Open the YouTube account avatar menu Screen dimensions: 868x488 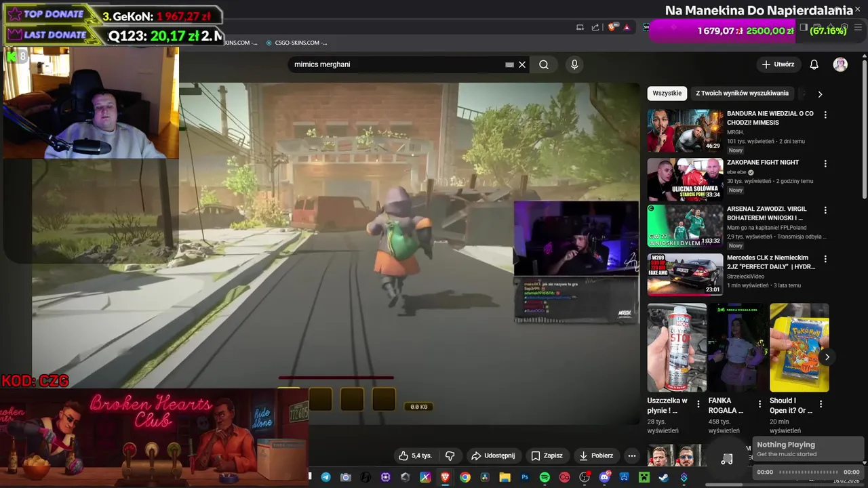pyautogui.click(x=840, y=64)
